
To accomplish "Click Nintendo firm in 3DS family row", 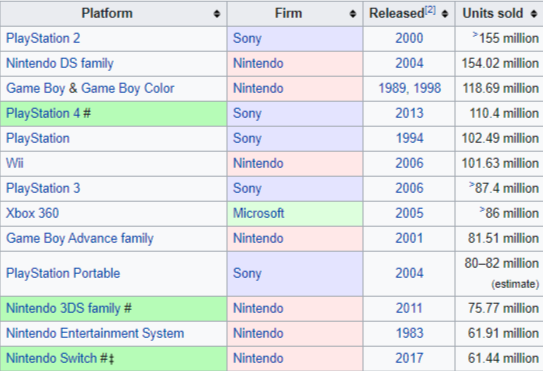I will pyautogui.click(x=258, y=308).
